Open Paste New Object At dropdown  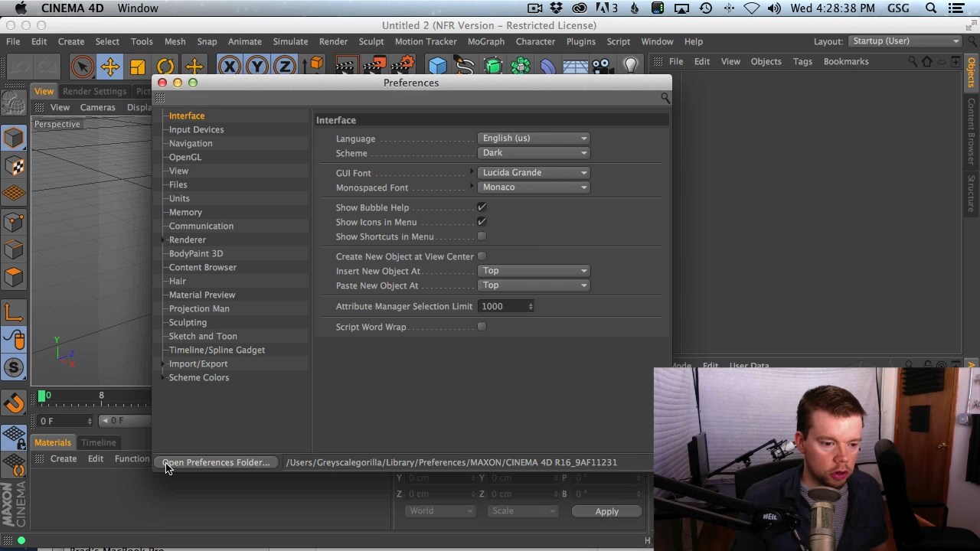point(534,285)
